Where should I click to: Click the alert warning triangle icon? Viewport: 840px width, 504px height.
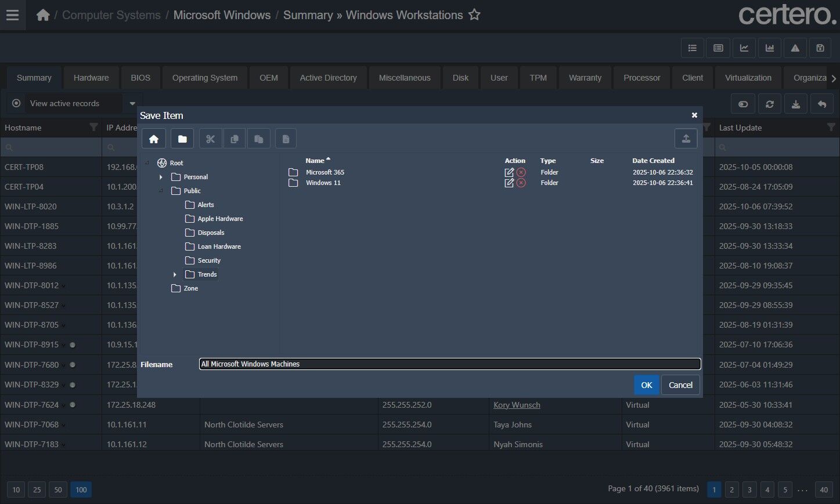[795, 48]
